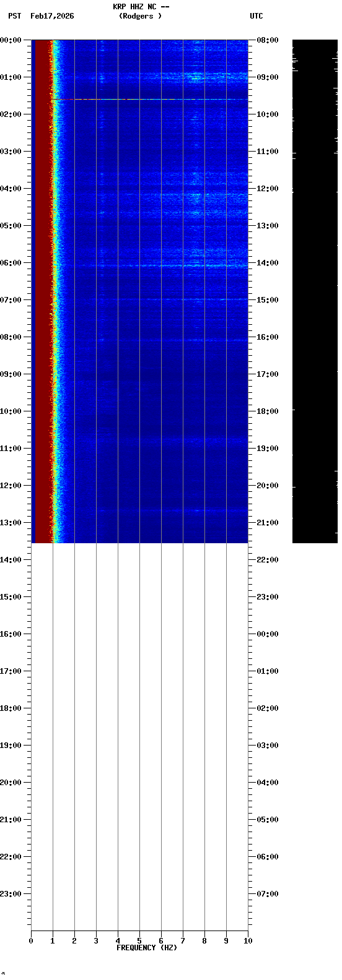Click the 10:00 PST time label
This screenshot has height=980, width=342.
pyautogui.click(x=11, y=411)
